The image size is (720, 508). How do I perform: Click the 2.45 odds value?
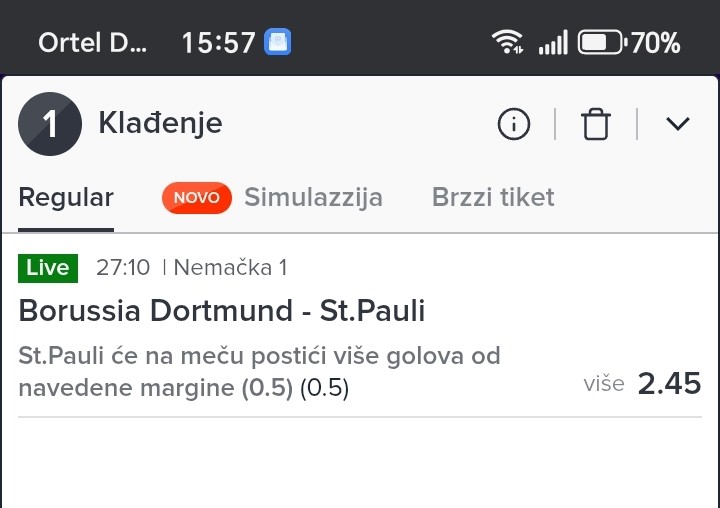[x=669, y=383]
